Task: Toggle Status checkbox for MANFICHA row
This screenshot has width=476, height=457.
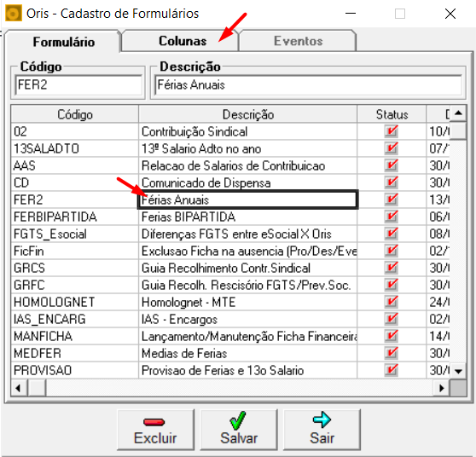Action: tap(392, 336)
